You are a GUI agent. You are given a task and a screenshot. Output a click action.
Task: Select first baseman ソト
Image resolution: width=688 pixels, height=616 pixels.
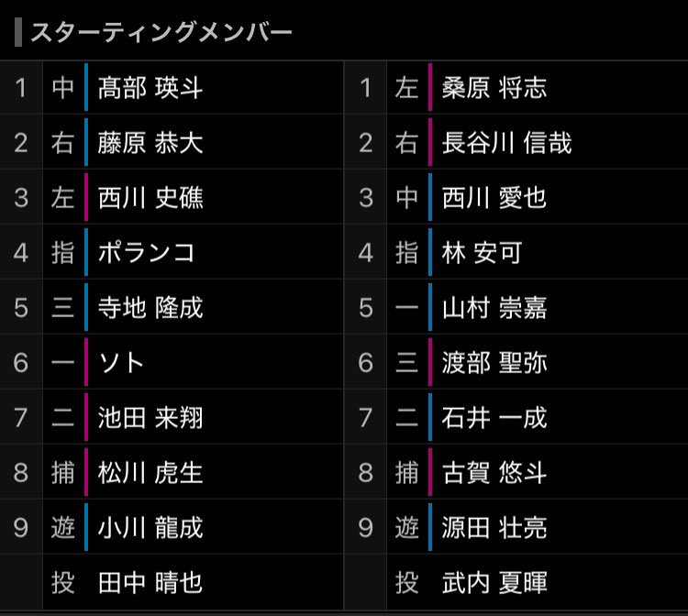tap(122, 363)
